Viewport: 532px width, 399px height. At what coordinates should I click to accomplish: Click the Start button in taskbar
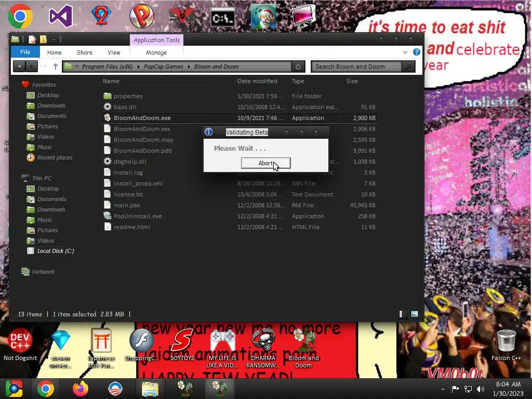pyautogui.click(x=14, y=389)
